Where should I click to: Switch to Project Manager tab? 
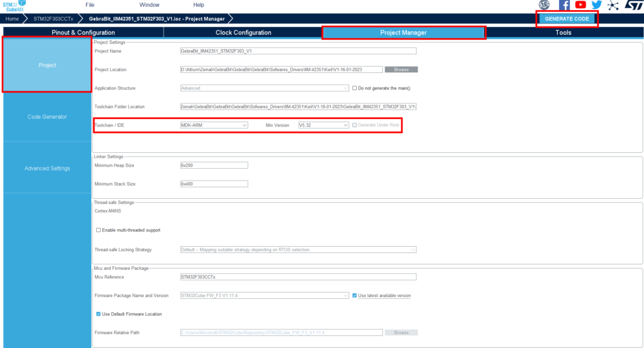point(403,33)
